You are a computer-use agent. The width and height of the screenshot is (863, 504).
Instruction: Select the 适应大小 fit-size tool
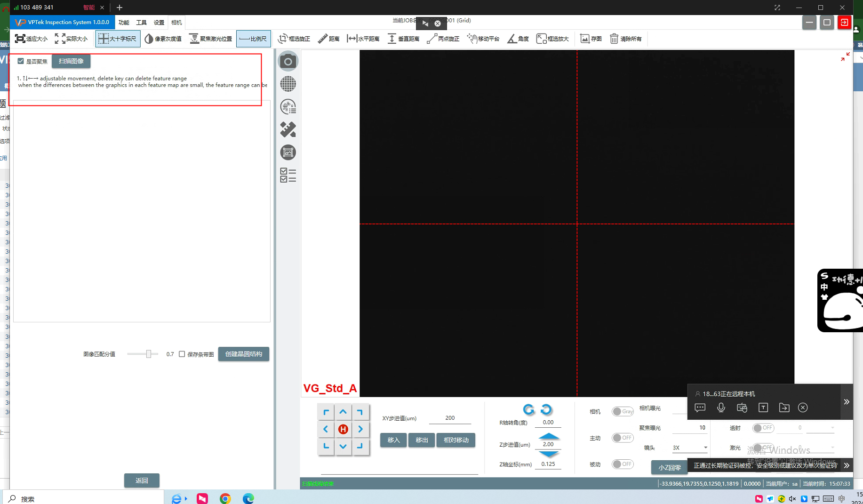32,39
